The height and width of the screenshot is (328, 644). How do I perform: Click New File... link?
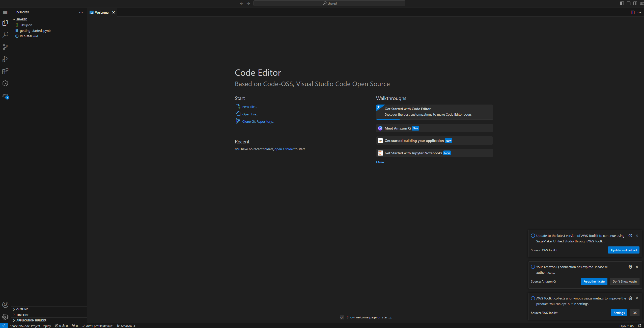[x=249, y=107]
